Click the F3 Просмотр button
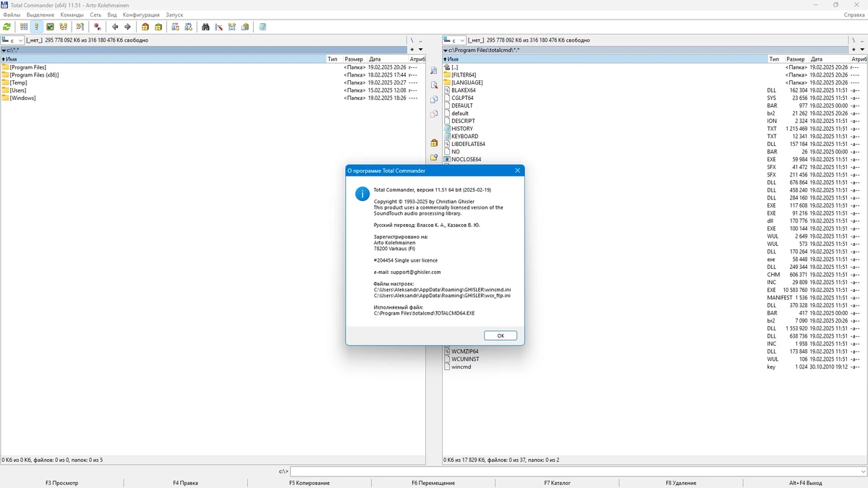Viewport: 868px width, 488px height. (61, 482)
